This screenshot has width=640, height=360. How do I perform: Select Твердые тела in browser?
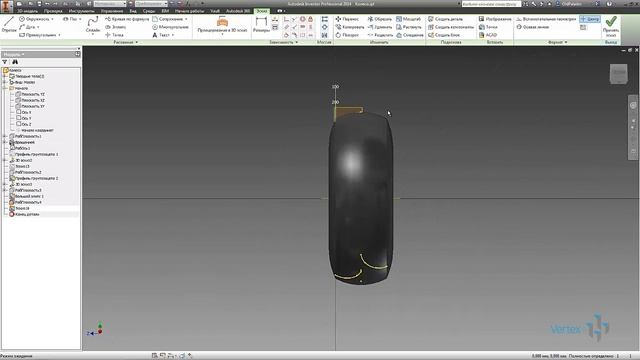[x=27, y=76]
